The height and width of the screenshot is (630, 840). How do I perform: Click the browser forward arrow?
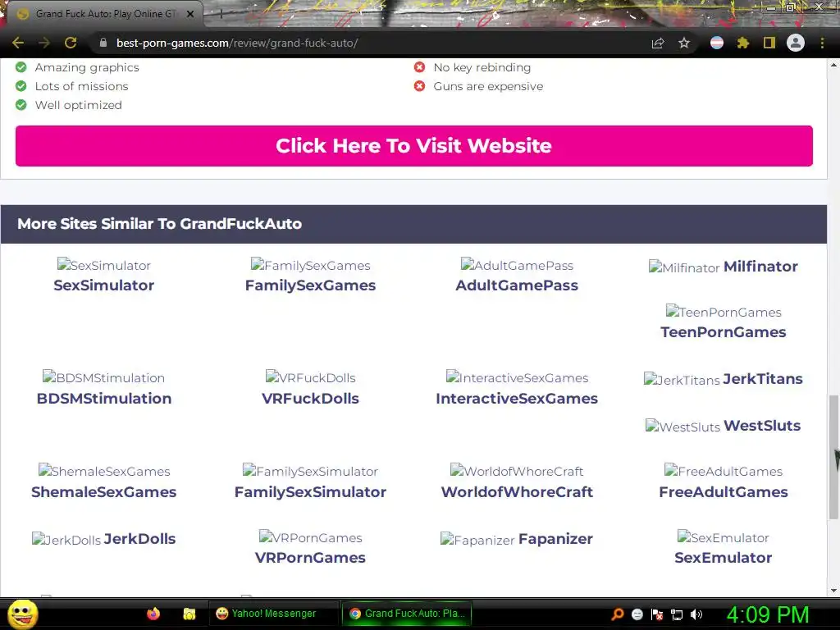(44, 43)
